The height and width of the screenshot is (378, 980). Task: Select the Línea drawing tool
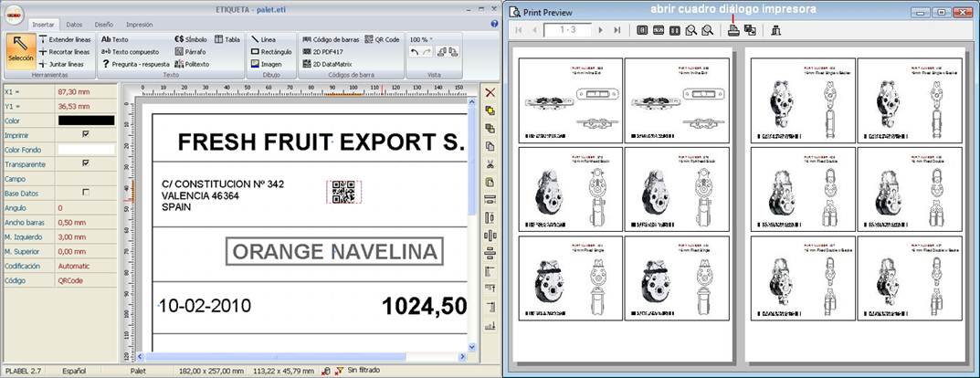pos(263,39)
